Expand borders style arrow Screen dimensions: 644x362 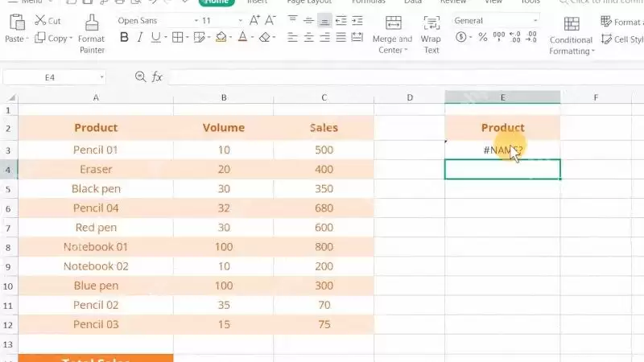188,38
